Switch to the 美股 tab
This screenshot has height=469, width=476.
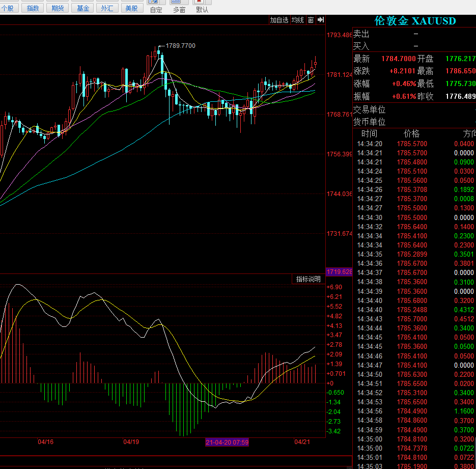[x=132, y=8]
